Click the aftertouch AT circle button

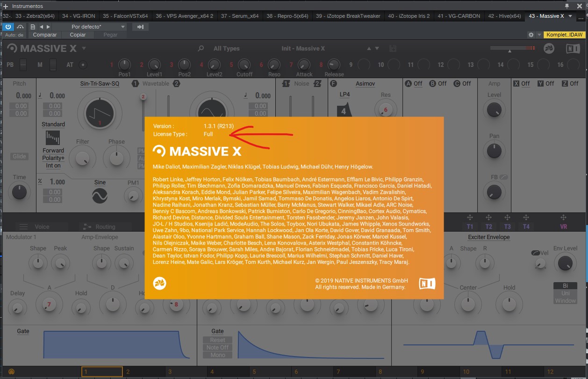pos(83,65)
